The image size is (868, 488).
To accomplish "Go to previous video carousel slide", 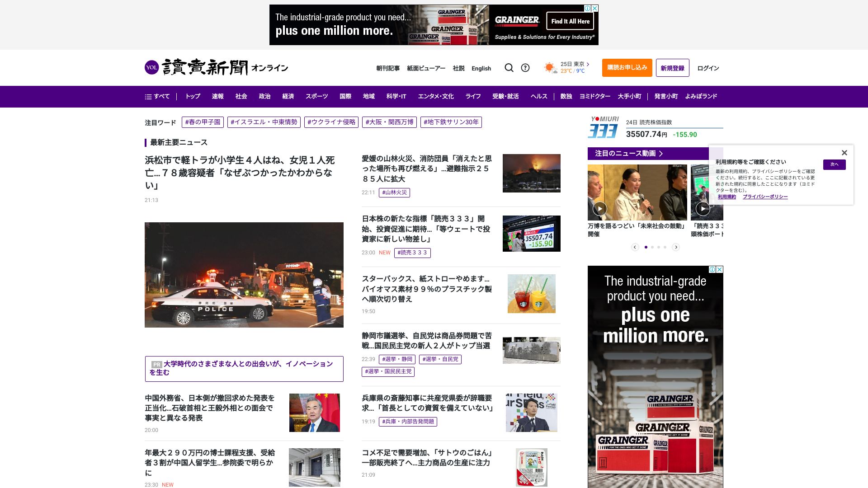I will [x=635, y=247].
